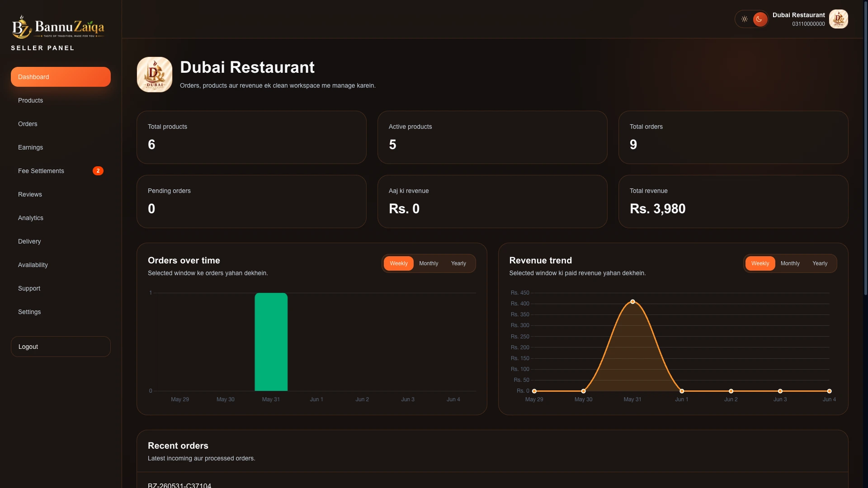Select Monthly in Orders over time
Image resolution: width=868 pixels, height=488 pixels.
click(429, 263)
